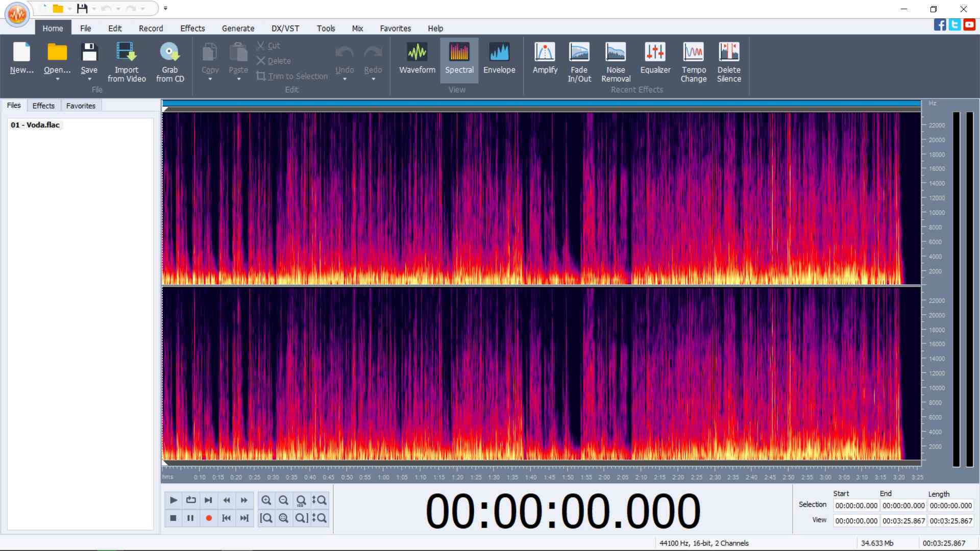
Task: Open the Equalizer effect
Action: 655,53
